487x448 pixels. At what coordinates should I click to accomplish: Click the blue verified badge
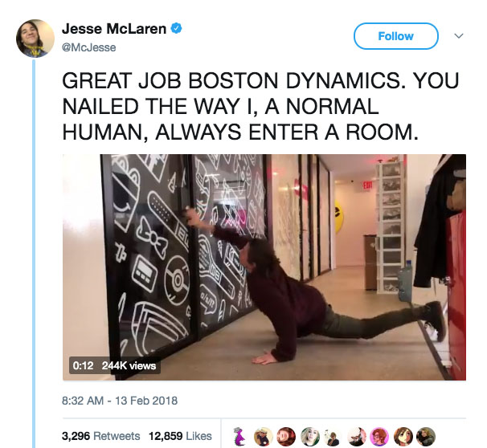coord(176,28)
